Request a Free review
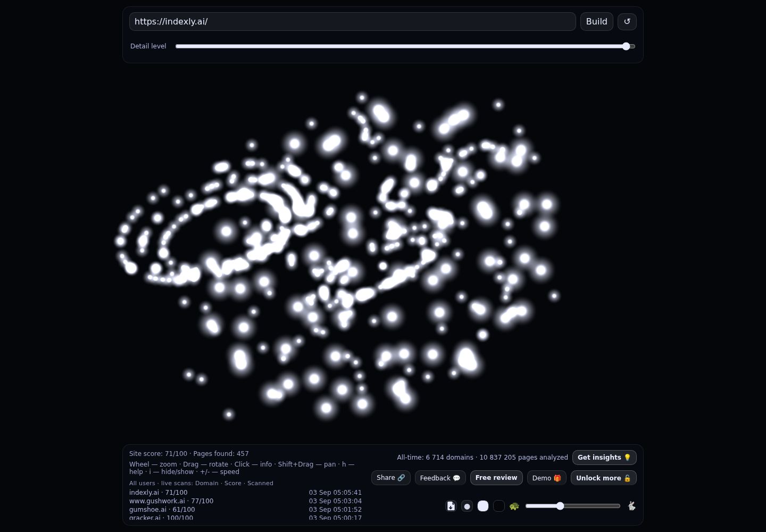This screenshot has height=532, width=766. [496, 478]
